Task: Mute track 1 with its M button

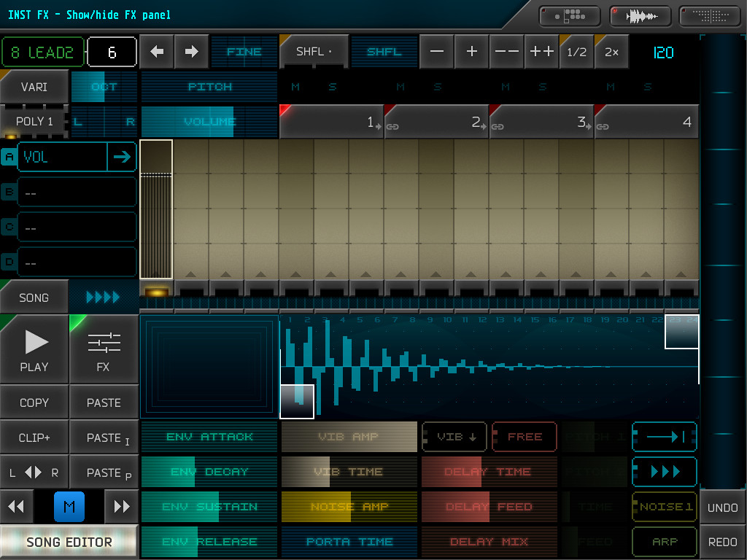Action: (x=295, y=86)
